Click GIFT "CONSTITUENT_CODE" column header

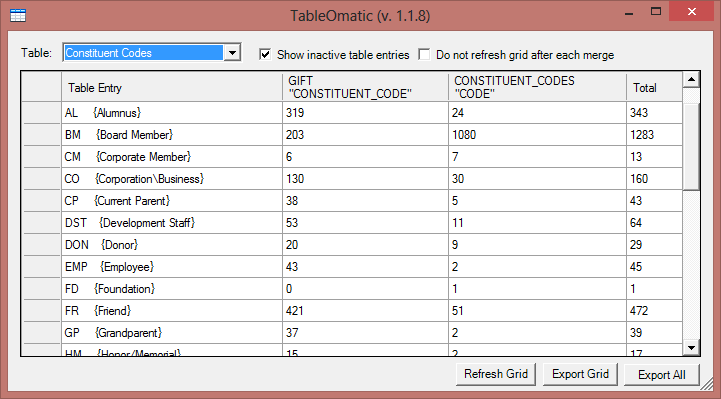click(365, 87)
